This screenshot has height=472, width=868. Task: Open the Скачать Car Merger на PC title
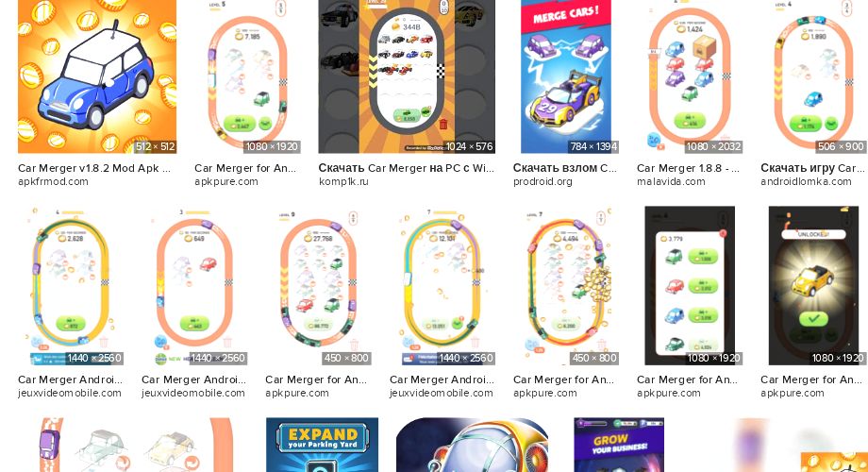click(x=407, y=168)
